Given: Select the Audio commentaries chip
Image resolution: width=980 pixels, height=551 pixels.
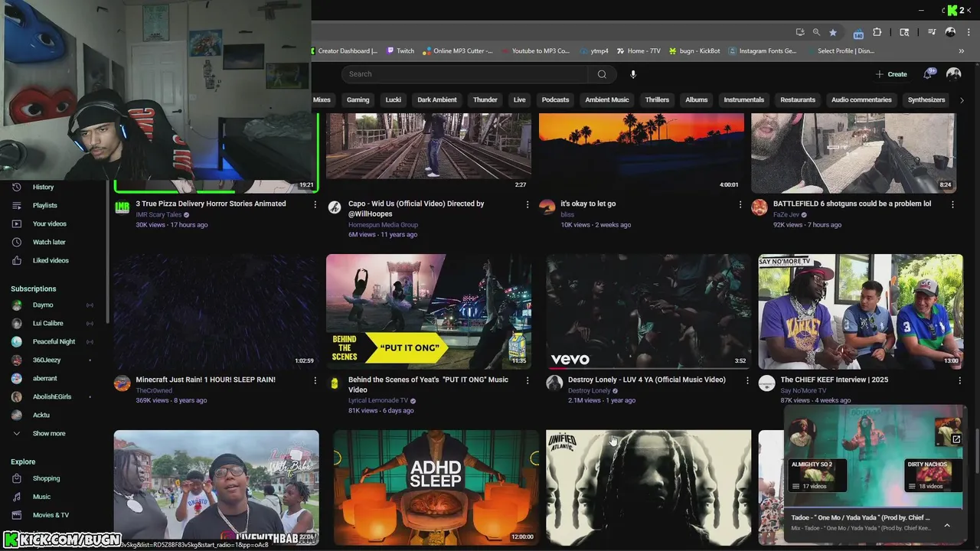Looking at the screenshot, I should [861, 99].
